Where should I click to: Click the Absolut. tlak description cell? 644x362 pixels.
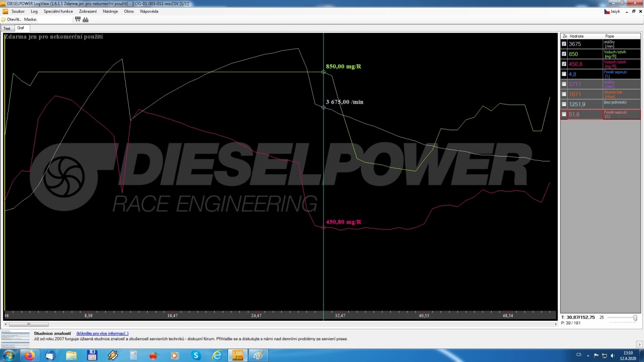621,94
